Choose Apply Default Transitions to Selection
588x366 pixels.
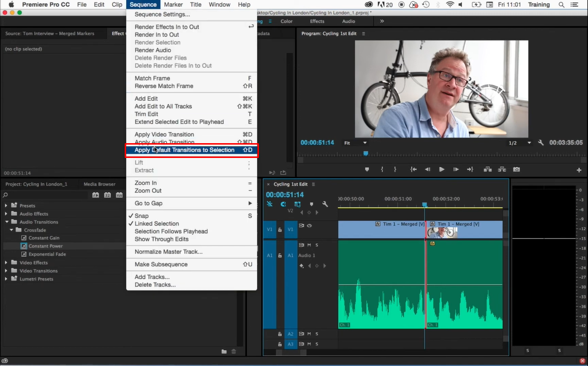[x=192, y=150]
